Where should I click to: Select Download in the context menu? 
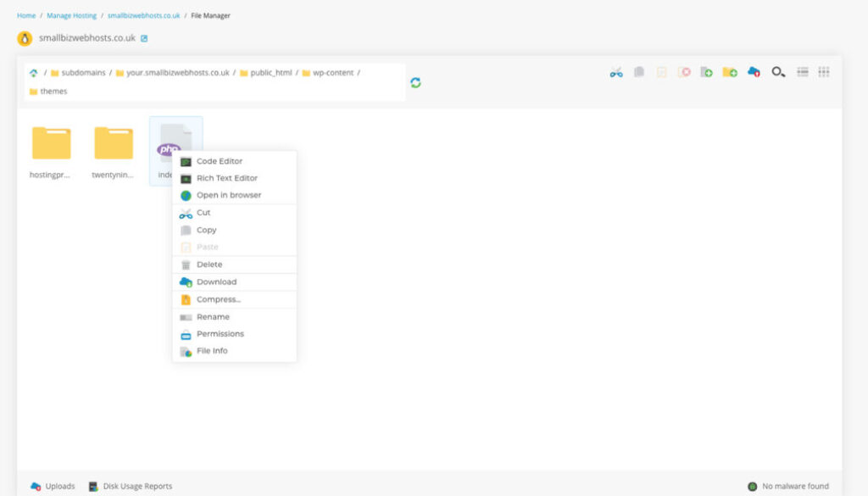pyautogui.click(x=234, y=281)
